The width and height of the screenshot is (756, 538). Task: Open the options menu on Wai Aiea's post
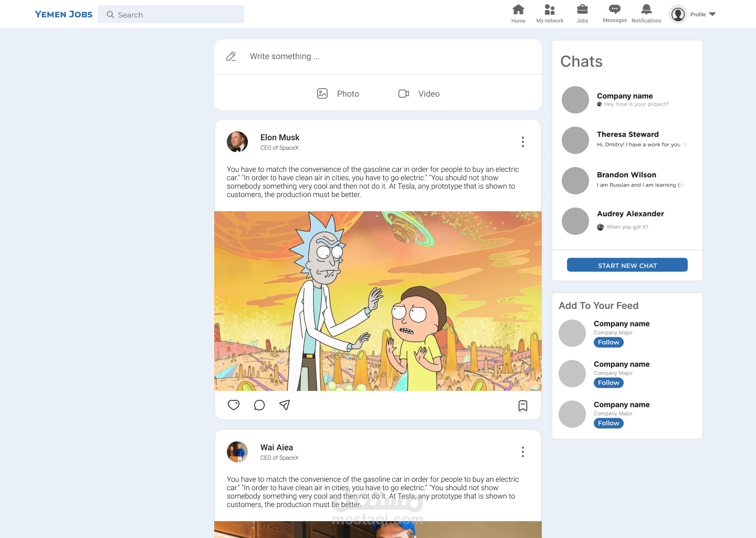click(x=523, y=452)
